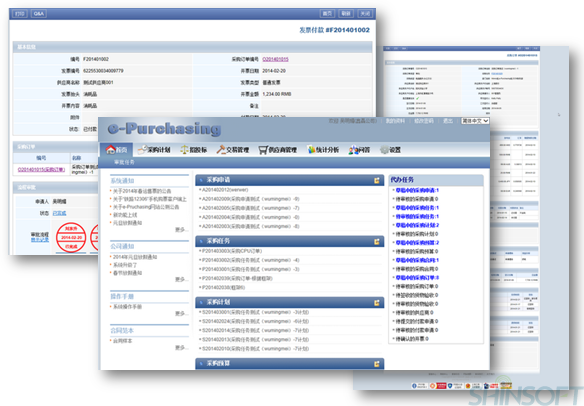Click the open icon on 采购计划 panel header
Image resolution: width=584 pixels, height=406 pixels.
click(x=377, y=302)
